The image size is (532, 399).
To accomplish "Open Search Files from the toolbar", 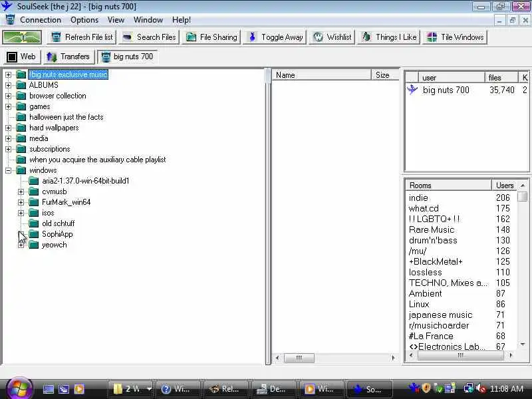I will pyautogui.click(x=149, y=37).
